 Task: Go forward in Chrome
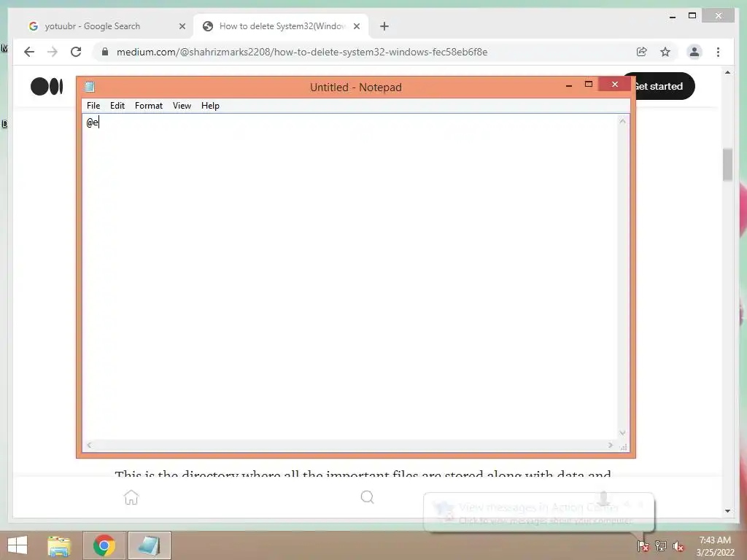[53, 52]
